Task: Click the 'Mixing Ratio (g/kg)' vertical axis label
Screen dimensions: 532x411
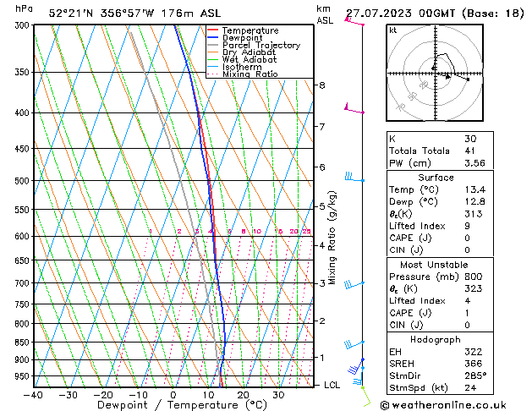Action: coord(332,238)
